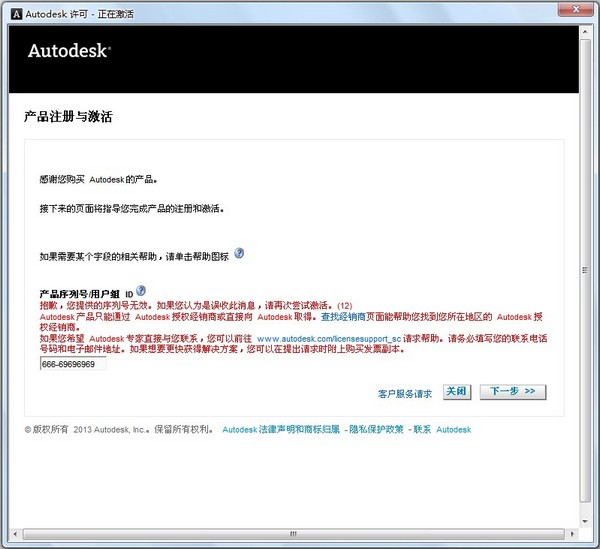Click the 产品注册与激活 heading
The image size is (600, 549).
pyautogui.click(x=68, y=116)
